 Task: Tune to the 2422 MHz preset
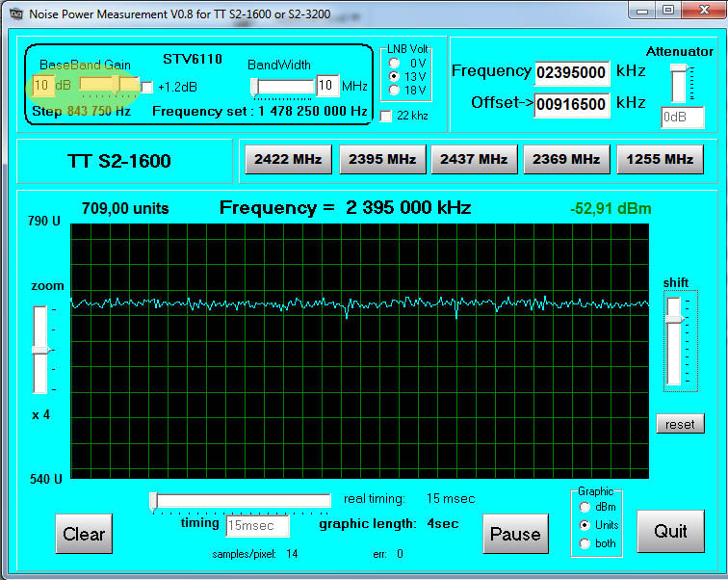288,159
